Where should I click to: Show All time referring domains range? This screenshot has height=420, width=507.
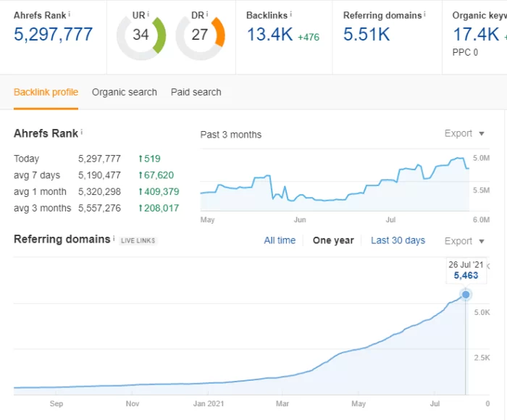280,240
